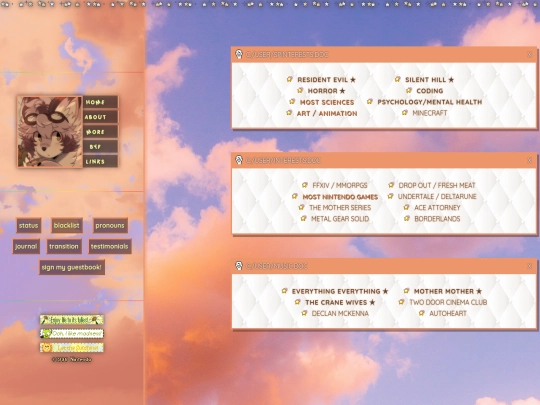Click the sign my guestbook button

72,268
